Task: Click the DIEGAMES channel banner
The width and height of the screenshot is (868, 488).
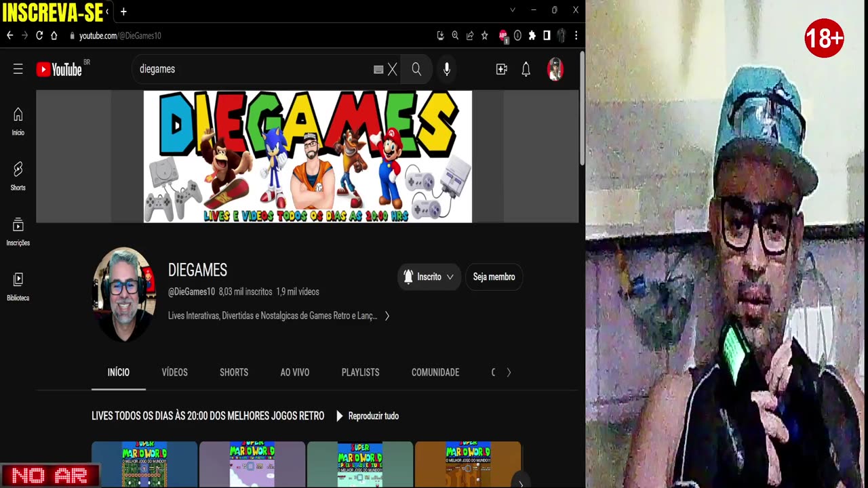Action: click(308, 157)
